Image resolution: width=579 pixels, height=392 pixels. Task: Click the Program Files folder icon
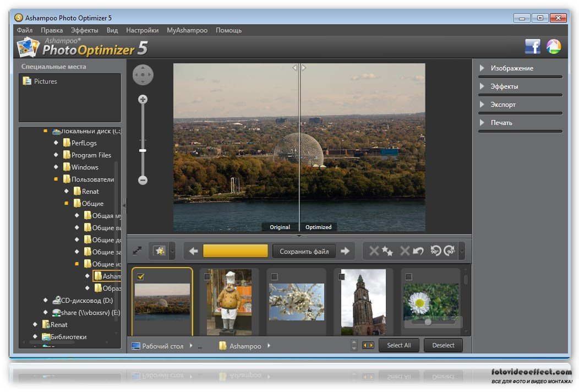coord(67,155)
